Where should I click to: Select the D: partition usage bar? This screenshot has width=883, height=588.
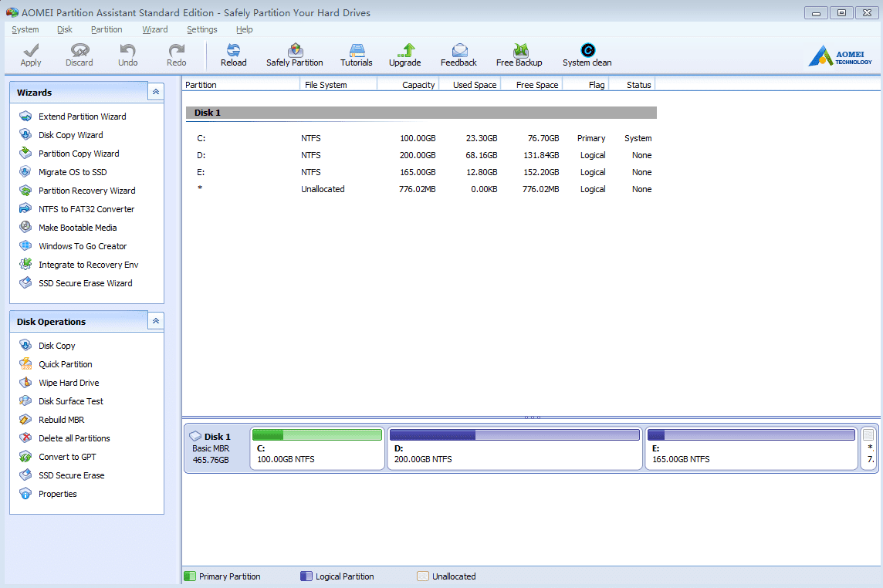(x=515, y=435)
